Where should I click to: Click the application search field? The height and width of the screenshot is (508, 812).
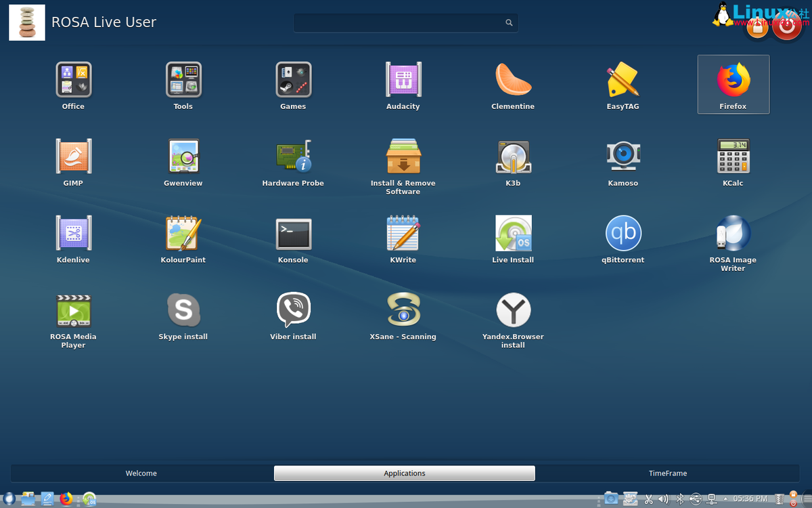(406, 22)
